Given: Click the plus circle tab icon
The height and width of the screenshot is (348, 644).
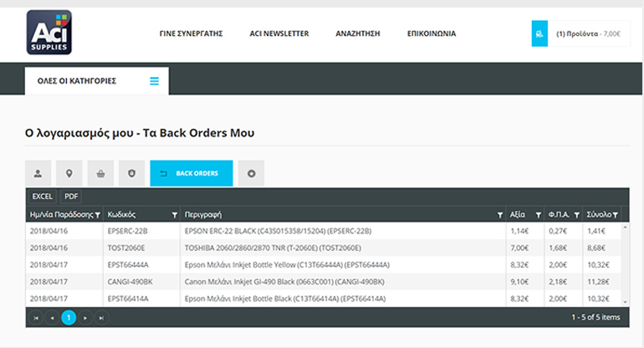Looking at the screenshot, I should pos(251,174).
